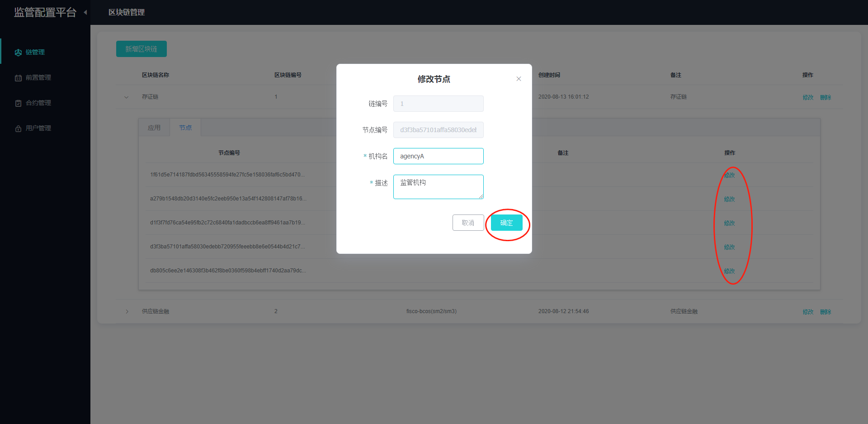Click the 节点编号 column header
This screenshot has height=424, width=868.
229,153
